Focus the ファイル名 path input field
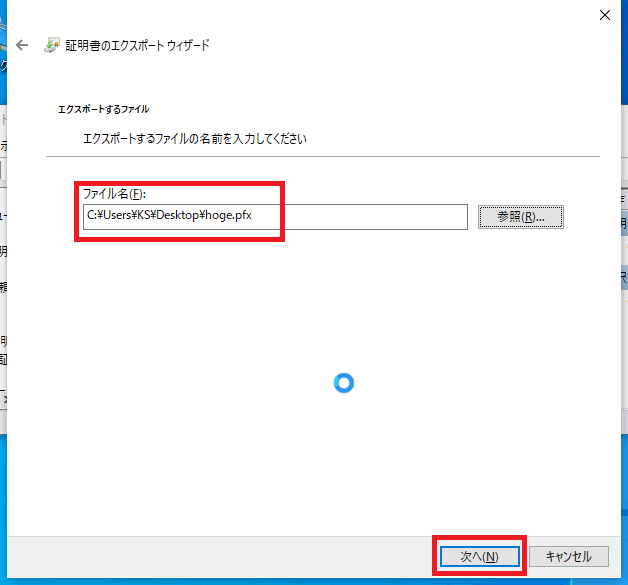628x585 pixels. pyautogui.click(x=275, y=217)
